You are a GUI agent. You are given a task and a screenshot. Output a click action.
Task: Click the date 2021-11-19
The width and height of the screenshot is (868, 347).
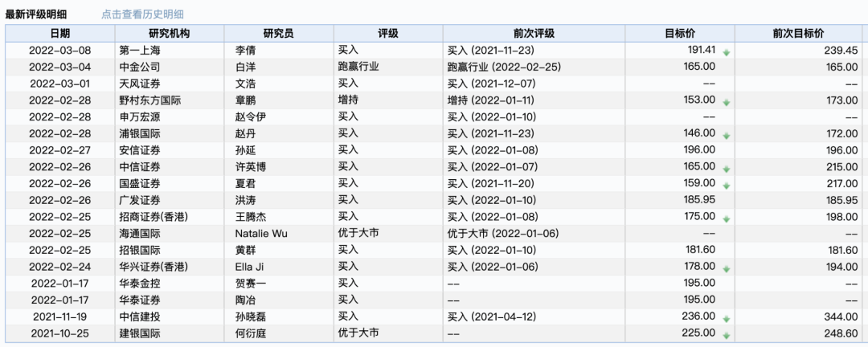coord(59,316)
